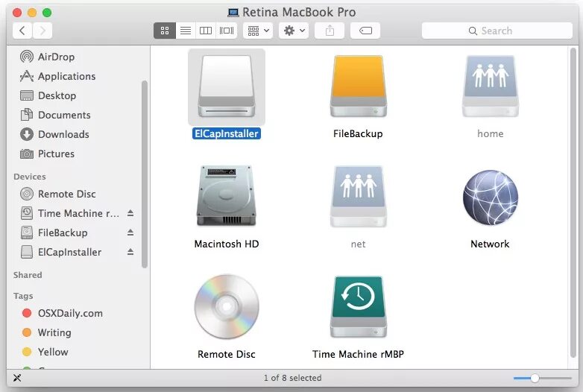Switch to column view

[206, 31]
